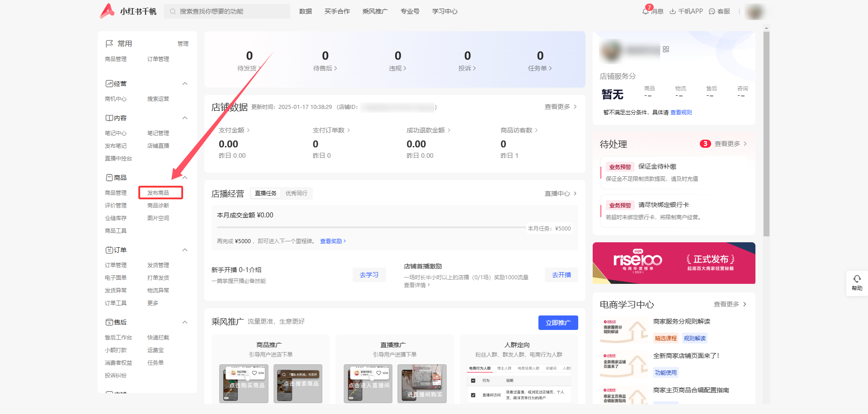Click 发布商品 in the sidebar
Screen dimensions: 868x414
[158, 193]
